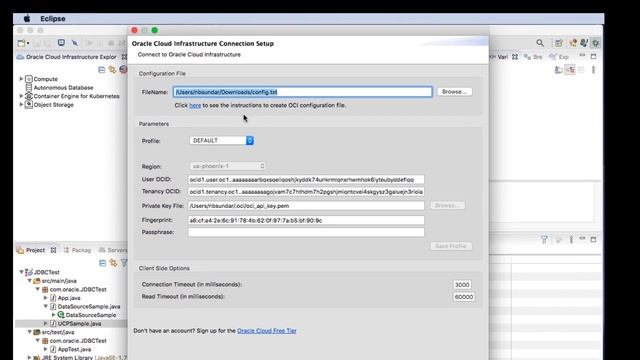Click Link with Editor in Project Explorer
Viewport: 640px width, 360px height.
[x=113, y=263]
